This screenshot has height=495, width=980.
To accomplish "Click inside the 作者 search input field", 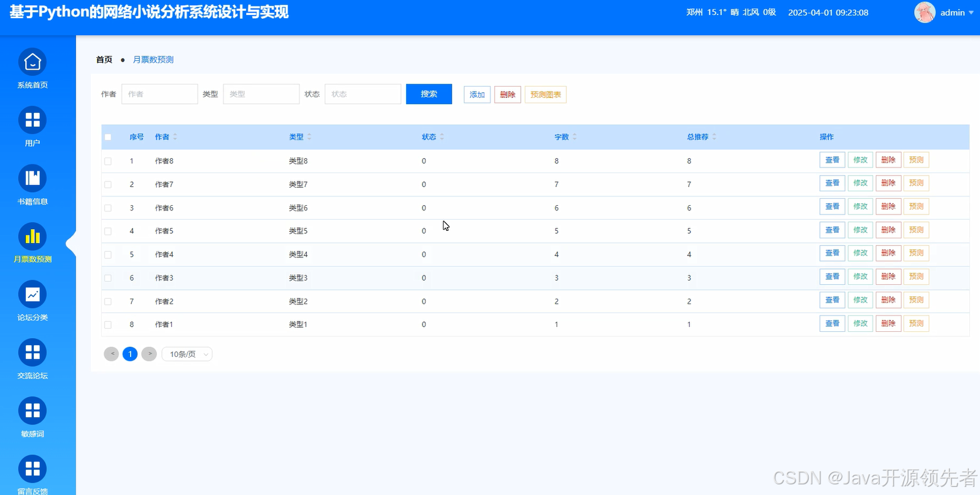I will tap(159, 93).
